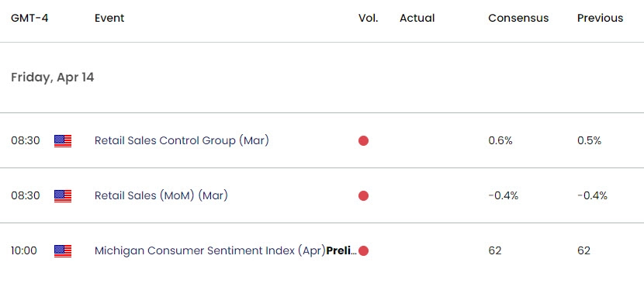Click US flag beside Retail Sales (MoM)
The width and height of the screenshot is (644, 283).
63,195
